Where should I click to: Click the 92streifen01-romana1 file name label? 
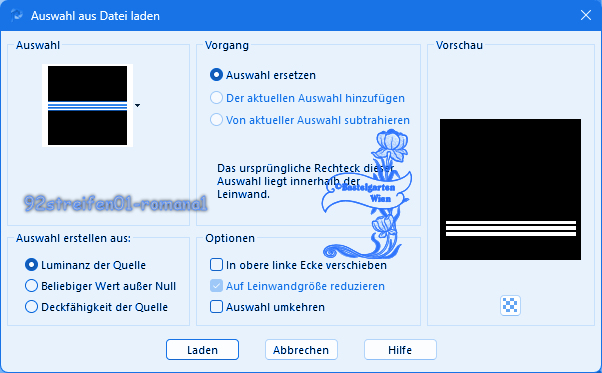pyautogui.click(x=116, y=203)
